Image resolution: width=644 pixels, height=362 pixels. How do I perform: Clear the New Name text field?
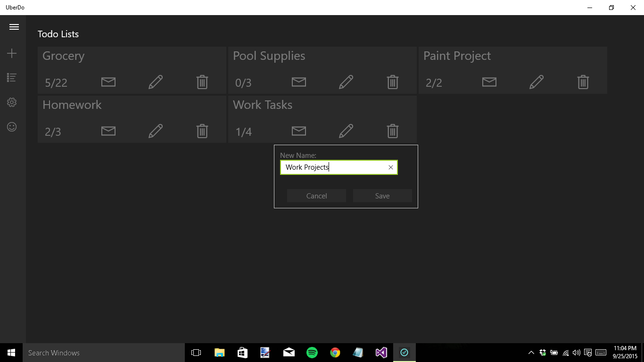pyautogui.click(x=391, y=167)
